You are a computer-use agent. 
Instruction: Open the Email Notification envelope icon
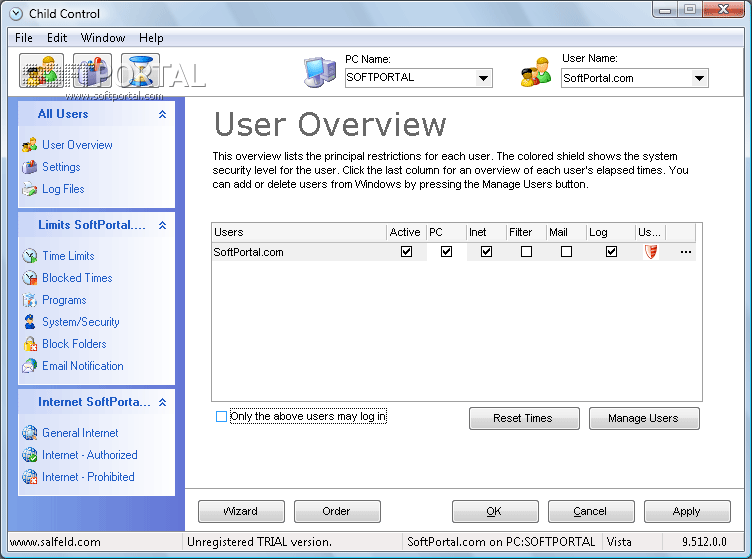pyautogui.click(x=30, y=366)
